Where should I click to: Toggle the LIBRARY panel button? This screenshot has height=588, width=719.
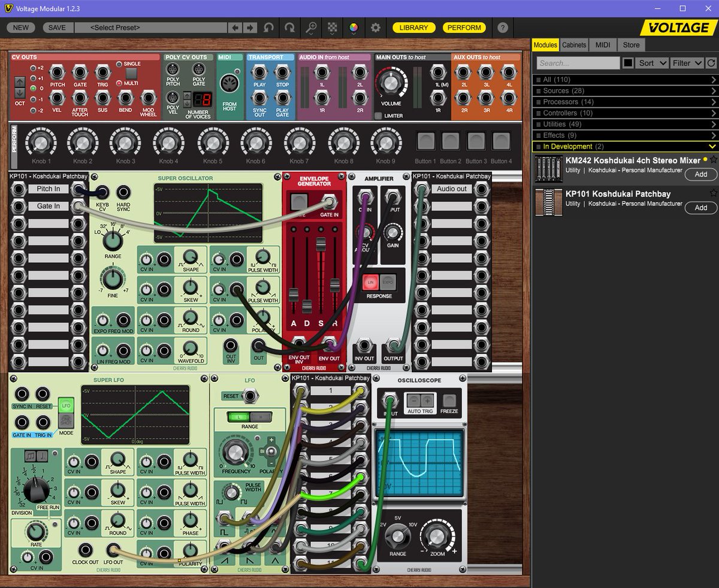point(413,28)
